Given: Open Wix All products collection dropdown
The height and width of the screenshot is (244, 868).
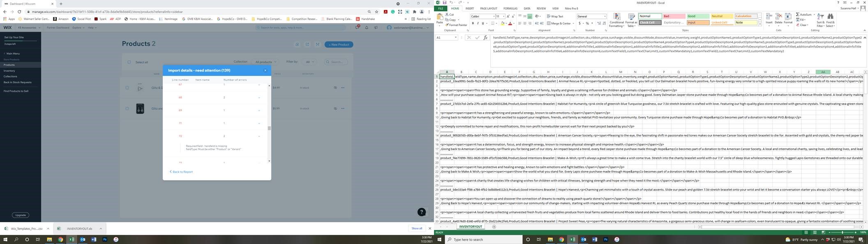Looking at the screenshot, I should 265,62.
